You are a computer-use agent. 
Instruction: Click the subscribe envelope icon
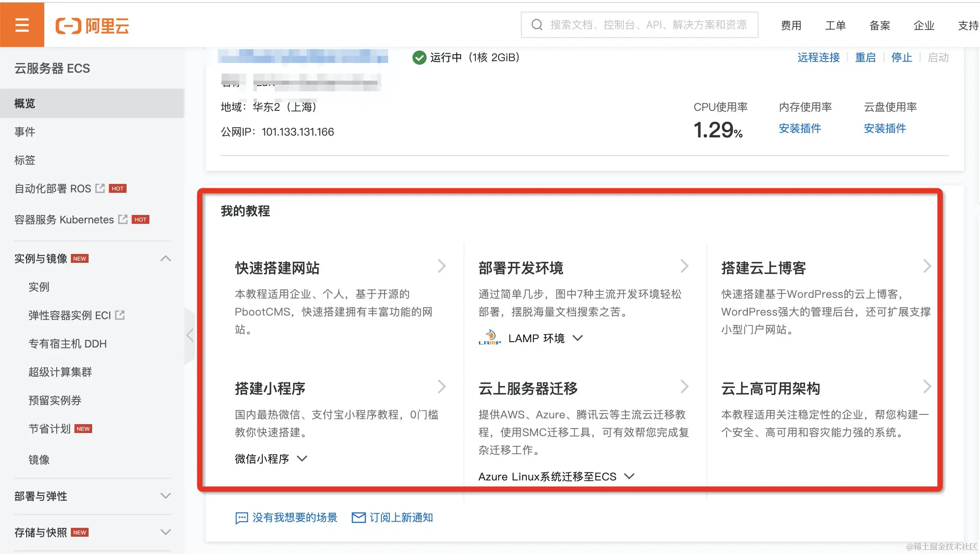click(x=358, y=517)
